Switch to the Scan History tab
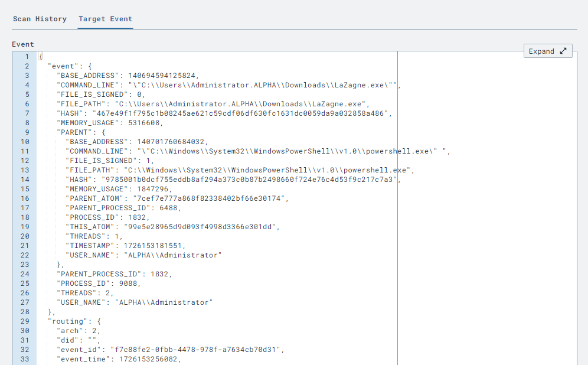Screen dimensions: 588x365 (40, 19)
